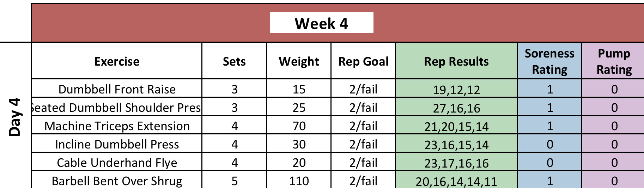Click the Dumbbell Front Raise cell
This screenshot has width=644, height=188.
[x=117, y=89]
